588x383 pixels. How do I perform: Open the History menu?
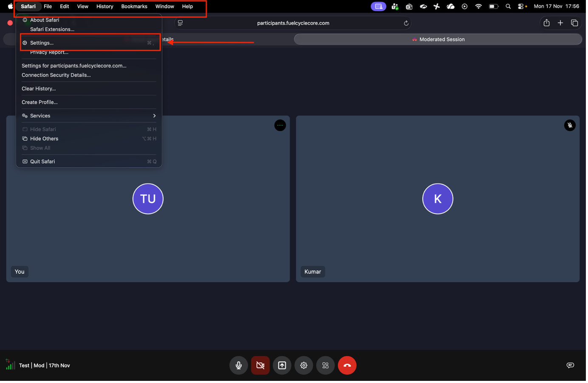[105, 6]
